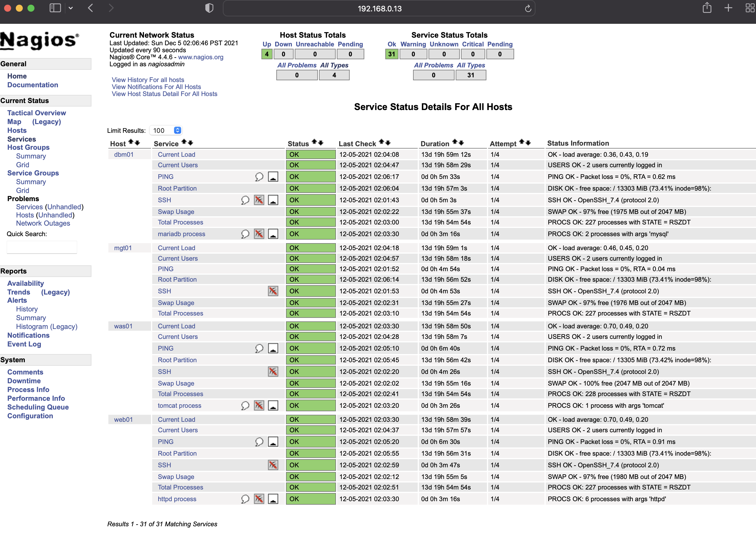
Task: Click the Quick Search input field
Action: coord(41,247)
